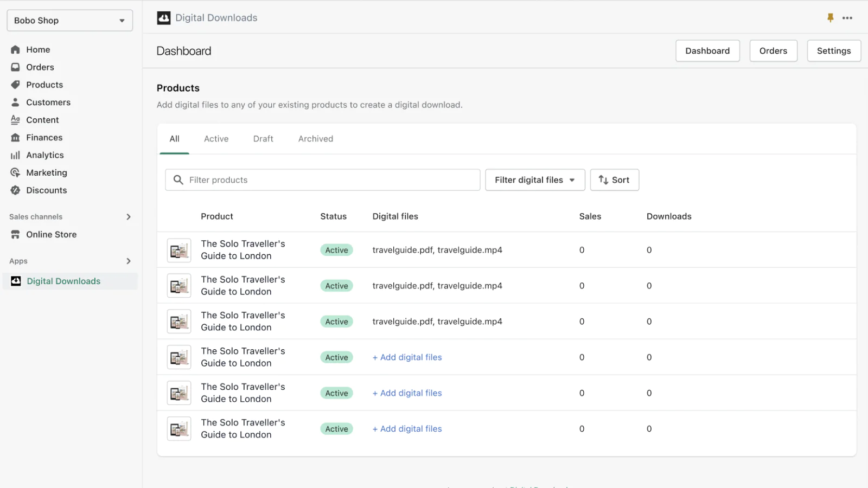Expand the Sales channels section

point(129,217)
